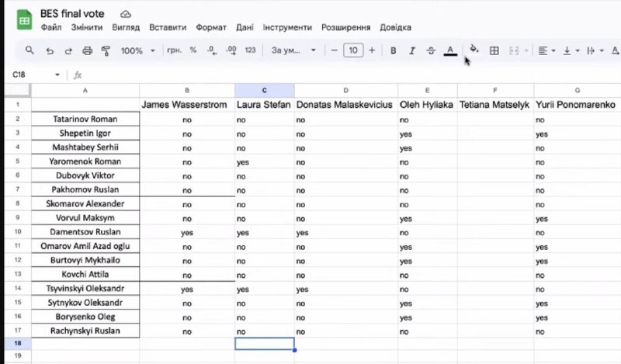Open the Вигляд menu

click(126, 27)
